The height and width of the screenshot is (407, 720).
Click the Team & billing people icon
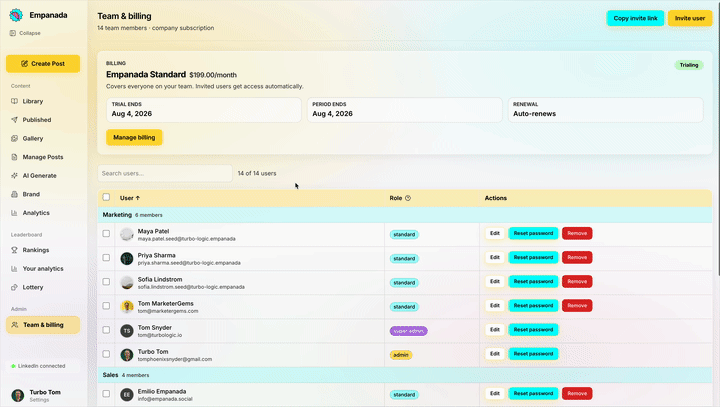(x=15, y=325)
